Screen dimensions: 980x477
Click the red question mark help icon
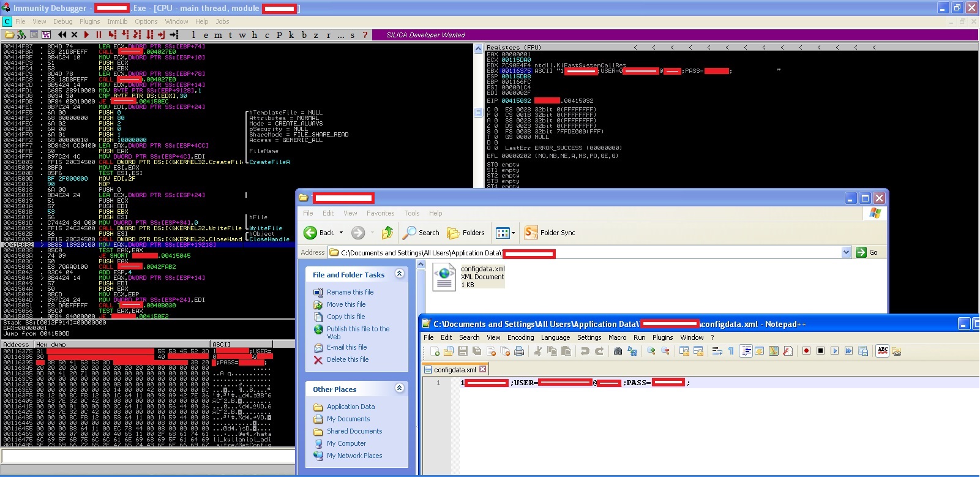click(365, 35)
